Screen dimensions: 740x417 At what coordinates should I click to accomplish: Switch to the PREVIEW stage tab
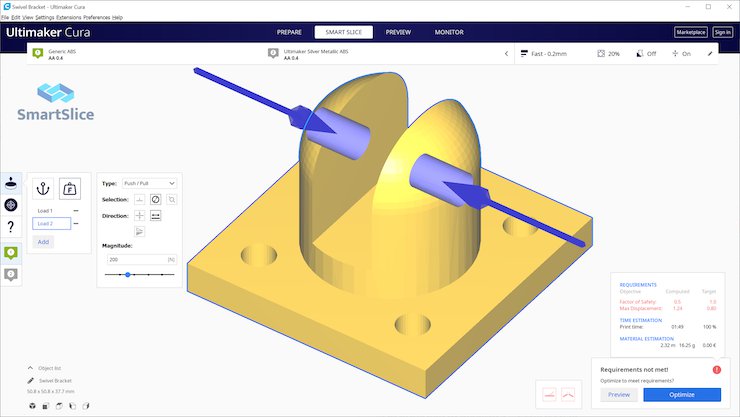[398, 32]
